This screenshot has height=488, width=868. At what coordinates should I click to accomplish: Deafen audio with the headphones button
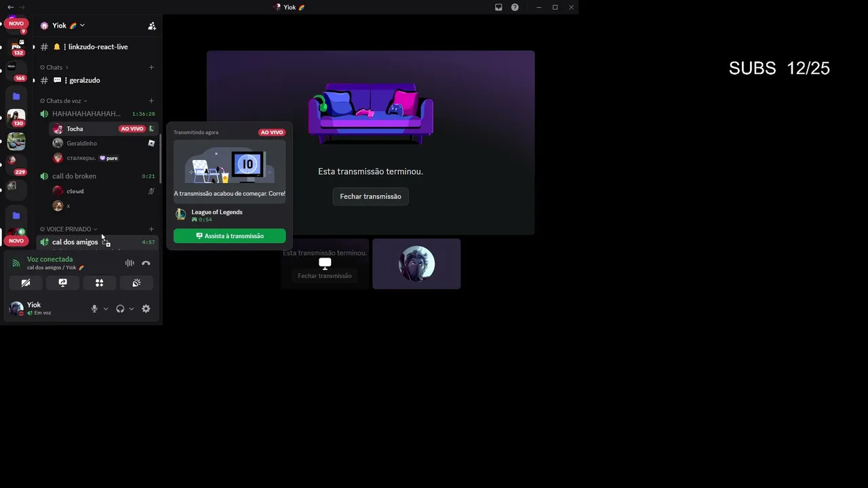(120, 309)
